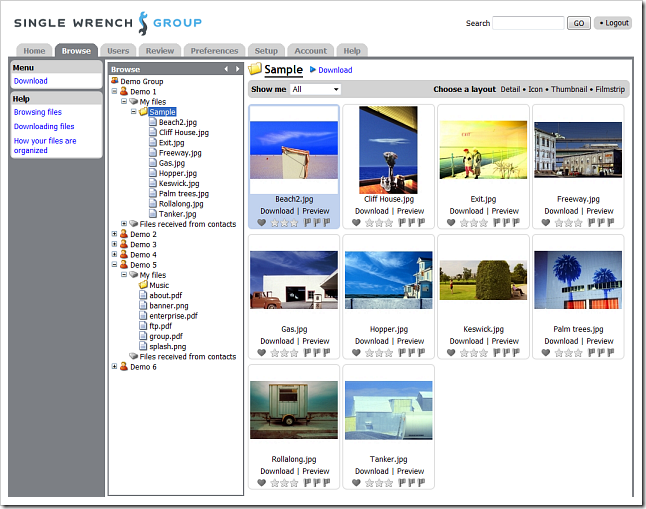Open the Show me filter dropdown
This screenshot has height=509, width=646.
316,89
